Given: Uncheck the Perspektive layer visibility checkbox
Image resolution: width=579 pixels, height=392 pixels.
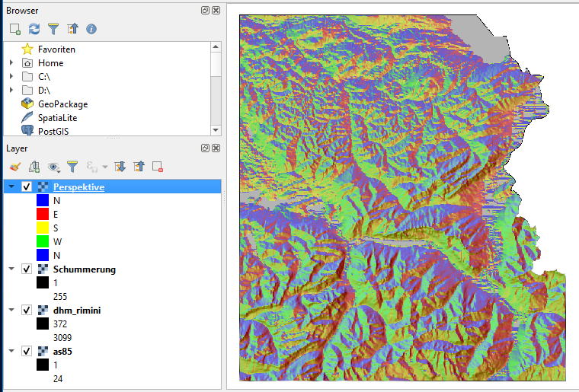Looking at the screenshot, I should click(x=27, y=187).
